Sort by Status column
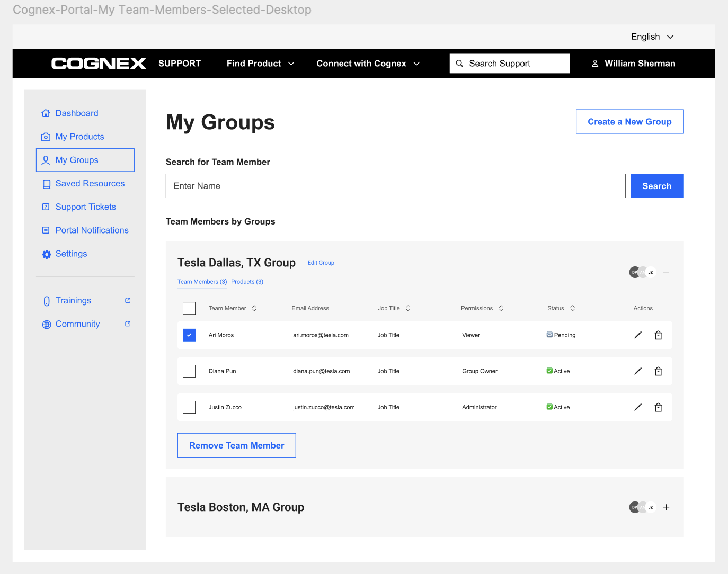 573,308
